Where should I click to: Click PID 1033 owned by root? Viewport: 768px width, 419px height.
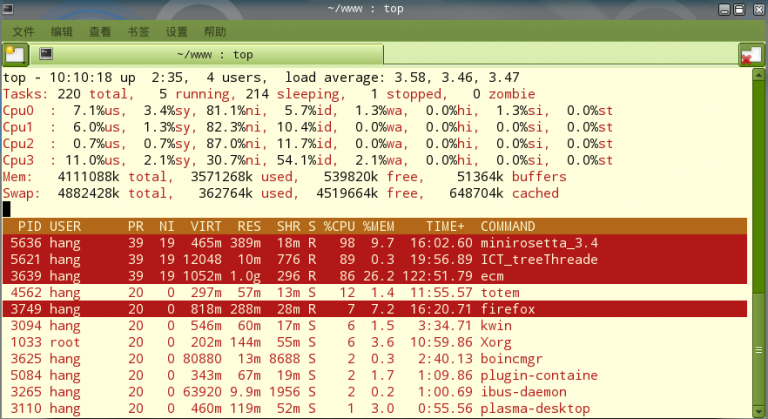[x=26, y=343]
